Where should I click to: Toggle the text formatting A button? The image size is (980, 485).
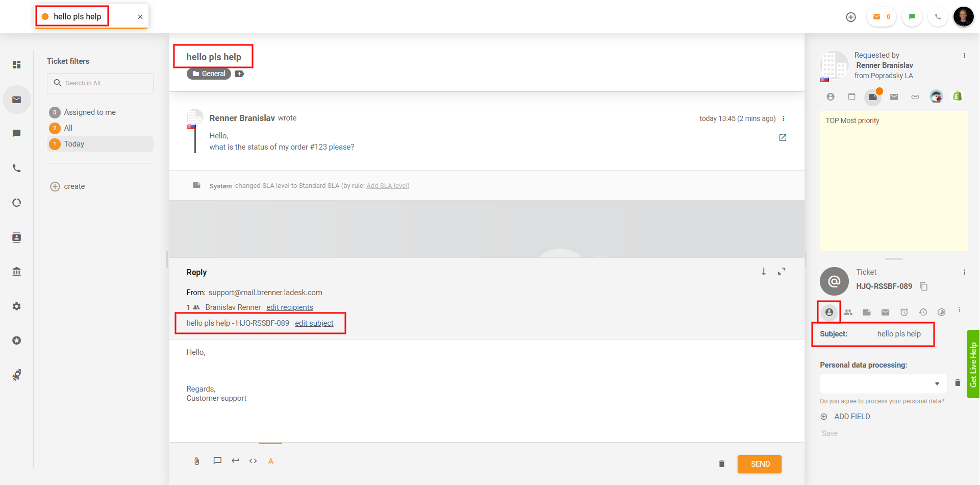click(x=271, y=462)
